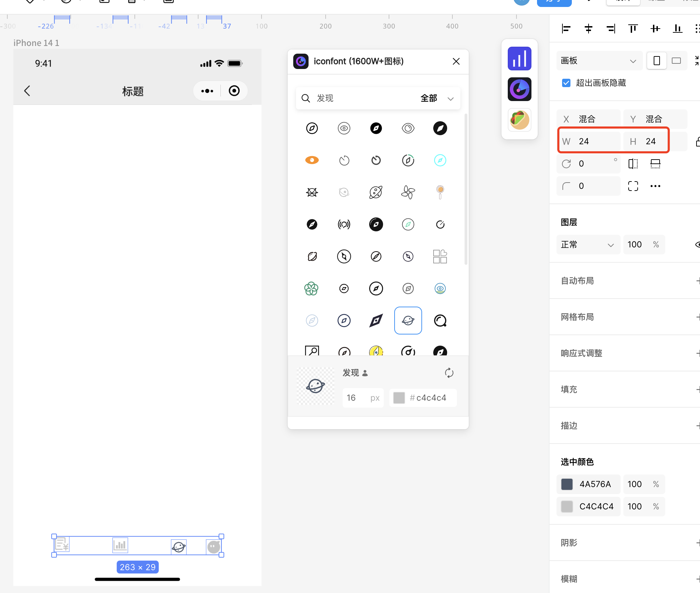Open the blue bar chart plugin
The width and height of the screenshot is (700, 593).
519,59
